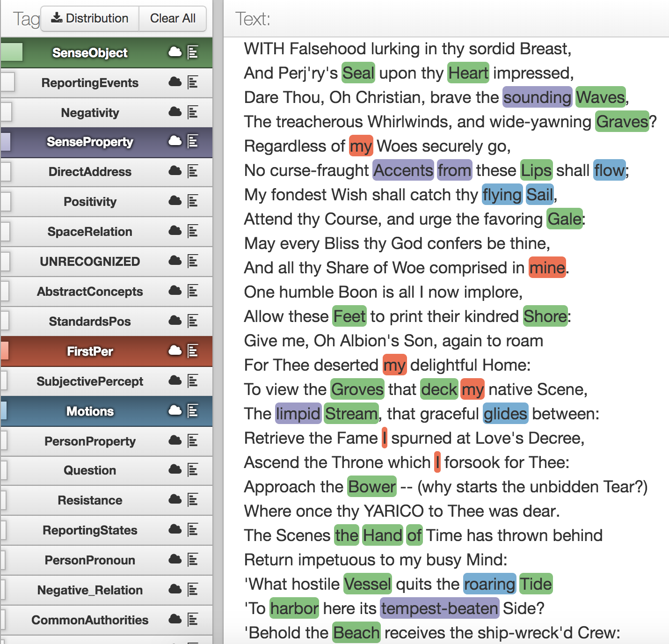This screenshot has width=669, height=644.
Task: Select the SubjectivePercept tag row
Action: click(x=107, y=381)
